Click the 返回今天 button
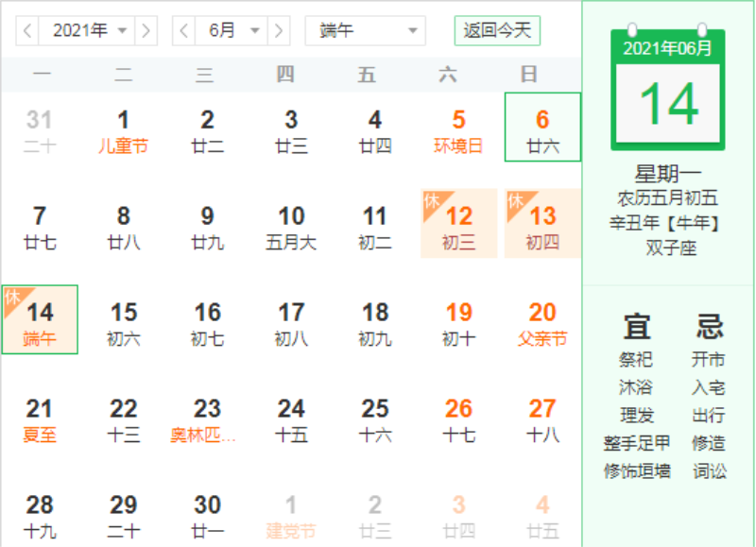This screenshot has height=547, width=756. point(497,30)
